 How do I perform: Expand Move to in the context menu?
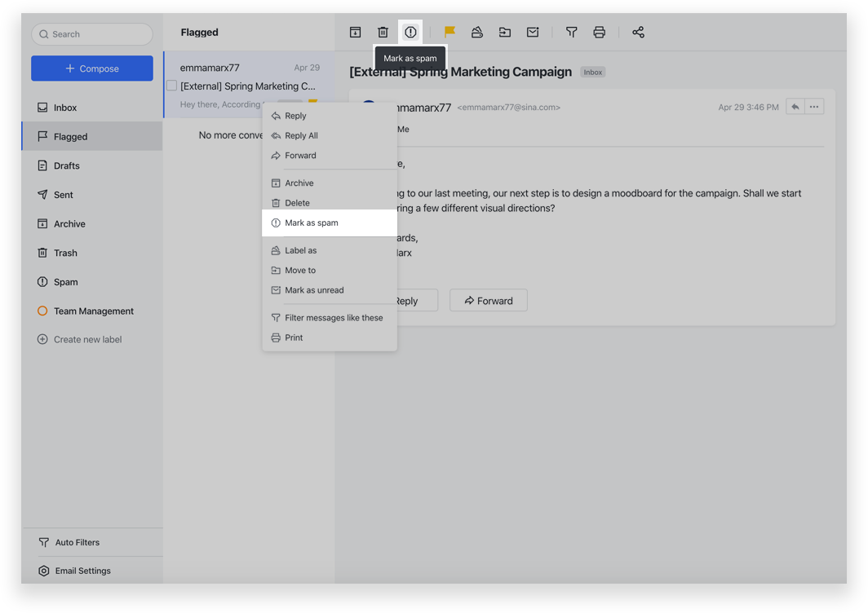299,271
